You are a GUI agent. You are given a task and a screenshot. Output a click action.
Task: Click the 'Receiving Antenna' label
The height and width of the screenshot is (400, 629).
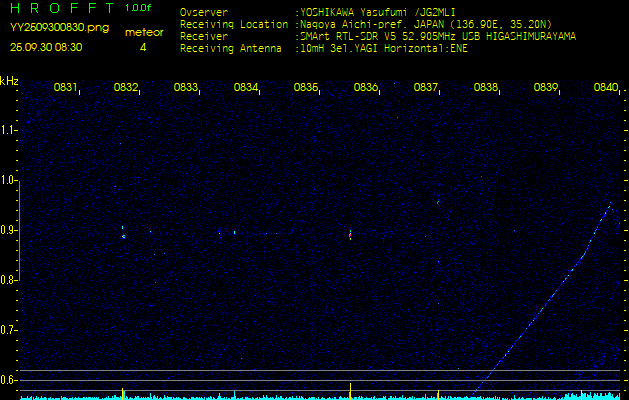point(231,49)
